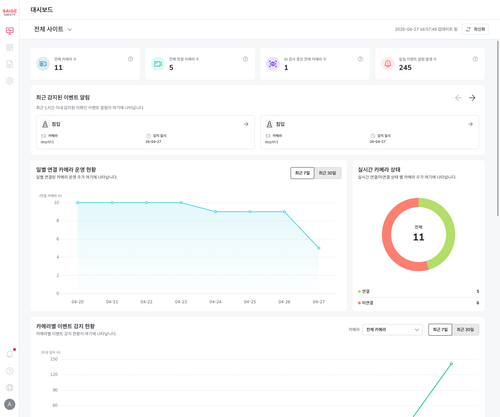The height and width of the screenshot is (417, 500).
Task: Go to next event alerts with right arrow
Action: click(x=472, y=98)
